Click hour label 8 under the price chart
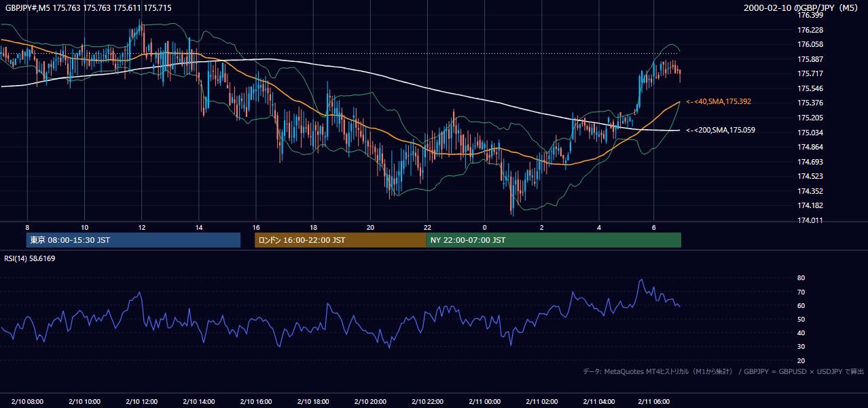868x408 pixels. [27, 227]
